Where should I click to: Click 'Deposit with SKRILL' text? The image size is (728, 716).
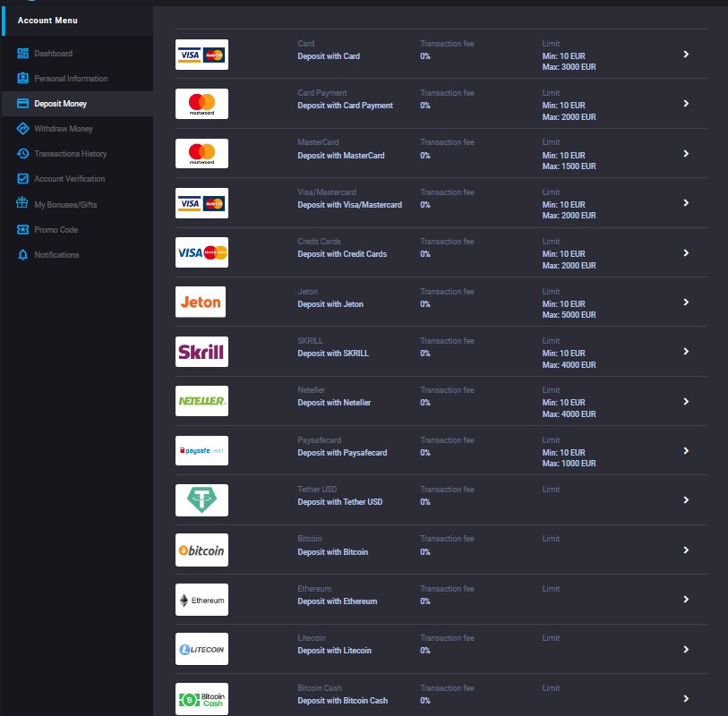coord(333,354)
